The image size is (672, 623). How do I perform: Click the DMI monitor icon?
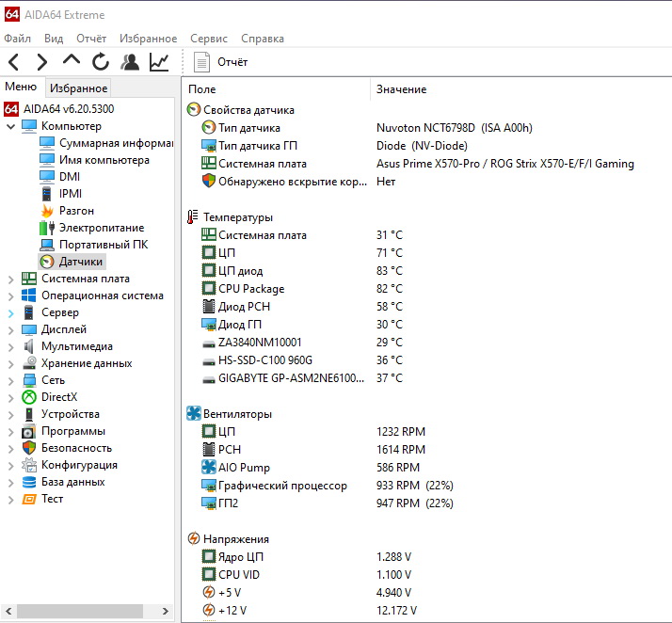pyautogui.click(x=47, y=177)
